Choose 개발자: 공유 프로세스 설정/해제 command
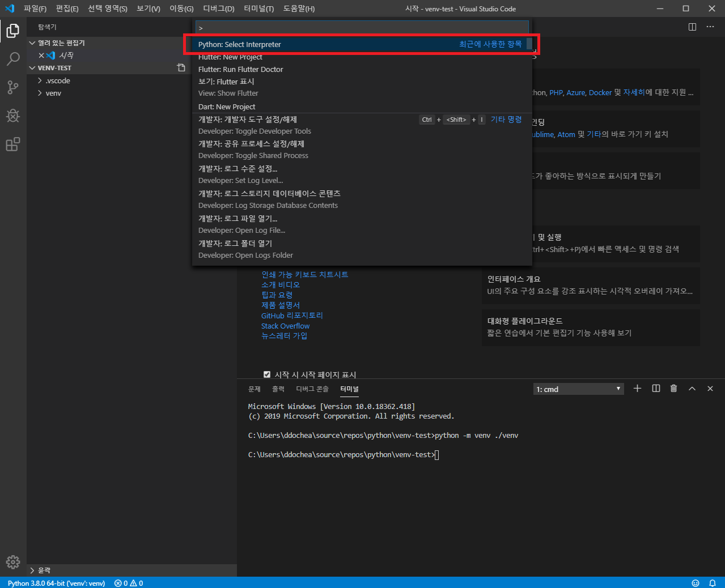 pos(362,150)
